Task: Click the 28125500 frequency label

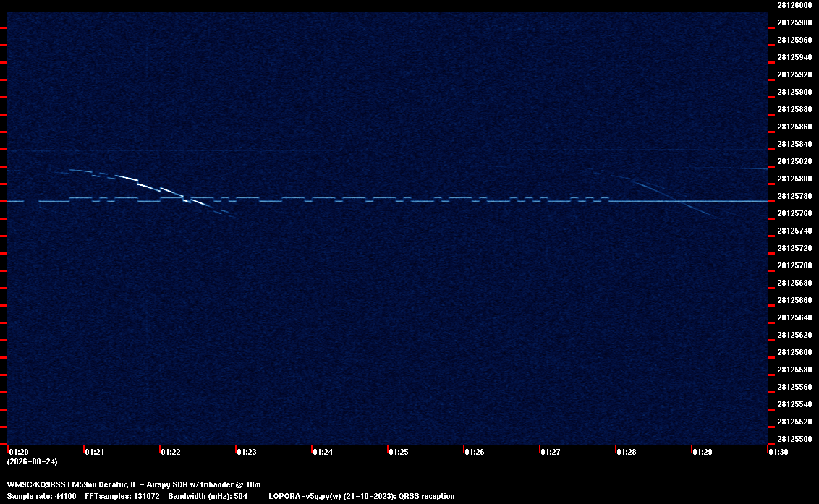Action: [794, 439]
